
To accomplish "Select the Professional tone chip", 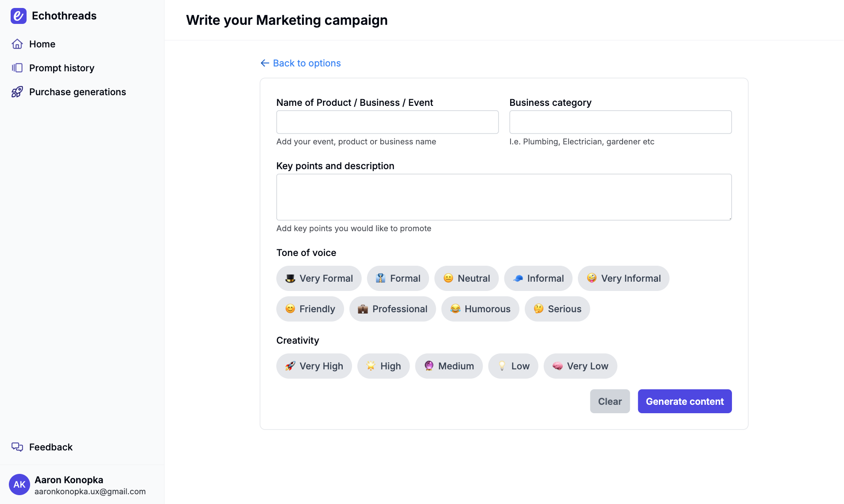I will coord(392,309).
